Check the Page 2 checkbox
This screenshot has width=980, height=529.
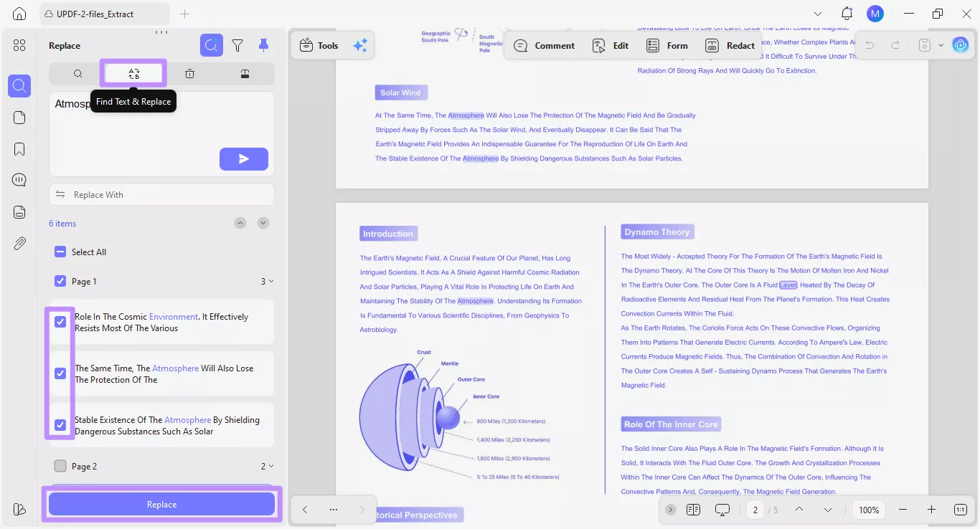[x=61, y=467]
